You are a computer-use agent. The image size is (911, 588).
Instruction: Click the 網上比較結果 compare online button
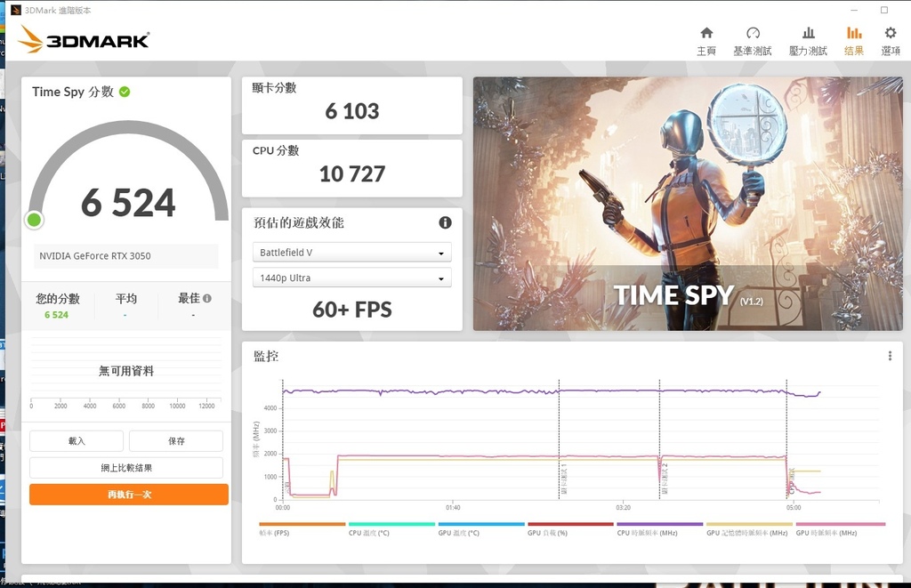click(126, 468)
